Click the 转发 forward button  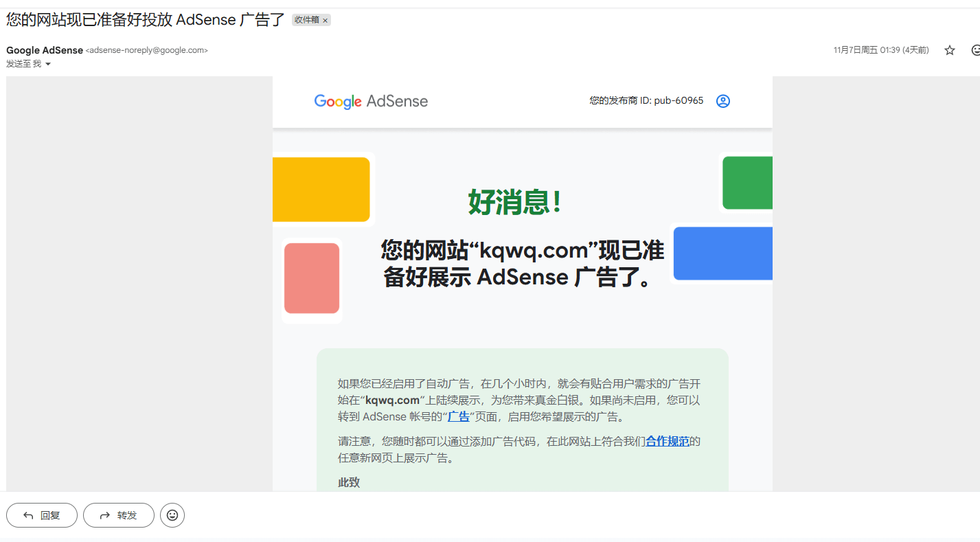point(119,515)
